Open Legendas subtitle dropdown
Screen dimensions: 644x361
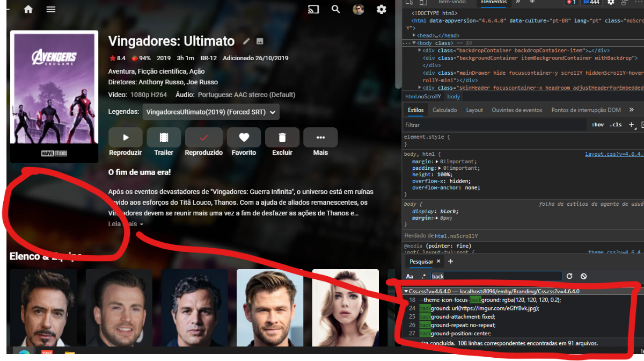(x=211, y=112)
